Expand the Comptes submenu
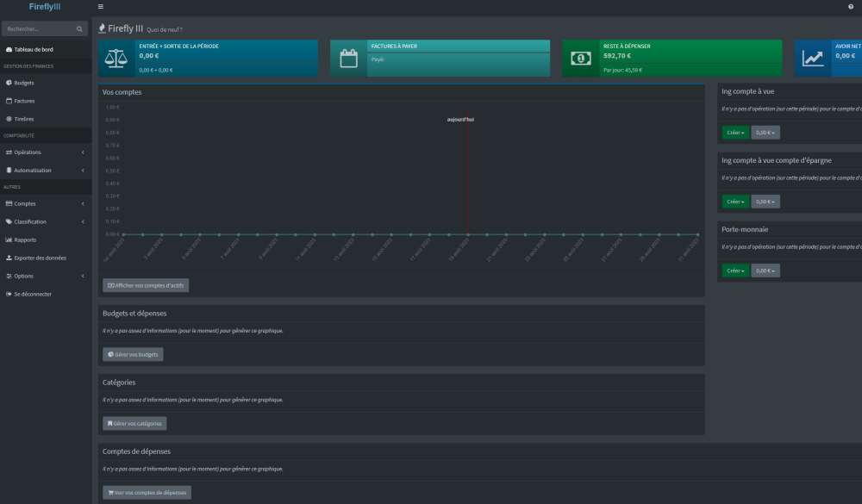 tap(47, 204)
